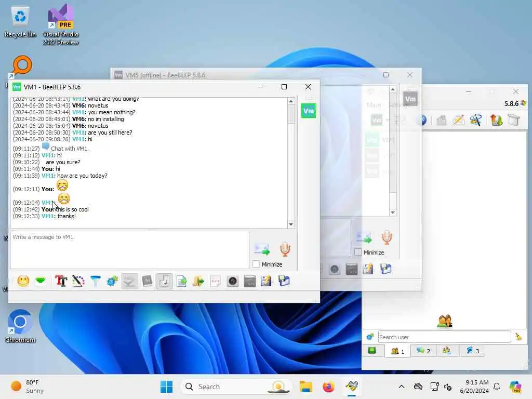This screenshot has width=532, height=399.
Task: Click the envelope pencil icon in main BeeBEEP toolbar
Action: point(459,120)
